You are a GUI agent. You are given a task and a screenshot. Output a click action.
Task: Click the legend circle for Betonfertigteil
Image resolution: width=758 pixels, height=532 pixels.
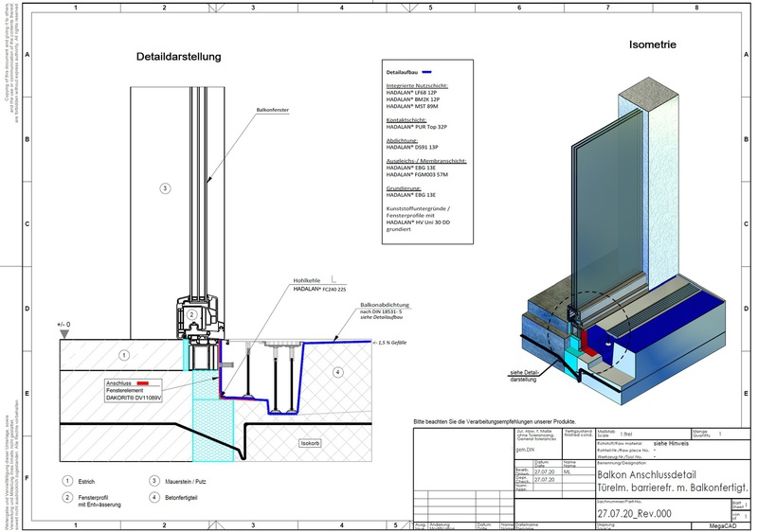153,496
